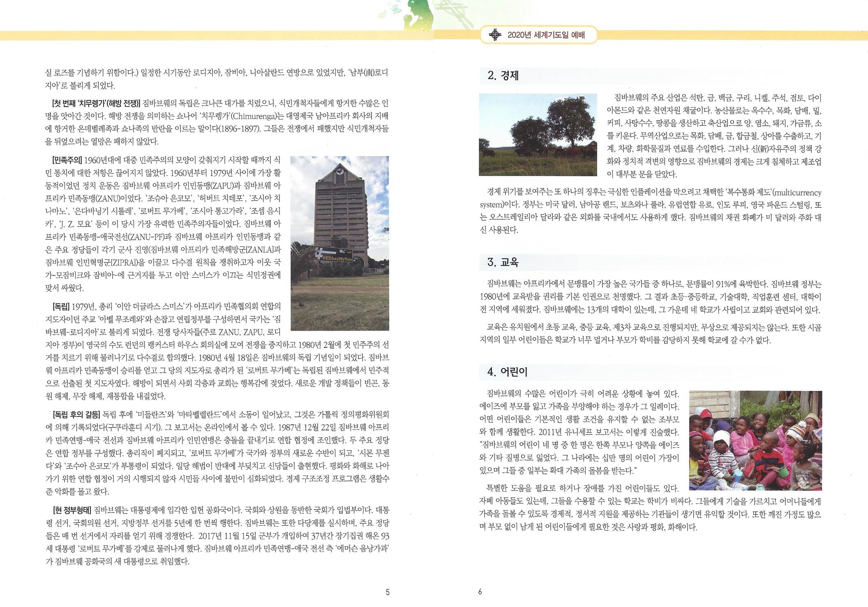Click the term '(multicurrency' in the economy section
Screen dimensions: 868x607
coord(797,193)
